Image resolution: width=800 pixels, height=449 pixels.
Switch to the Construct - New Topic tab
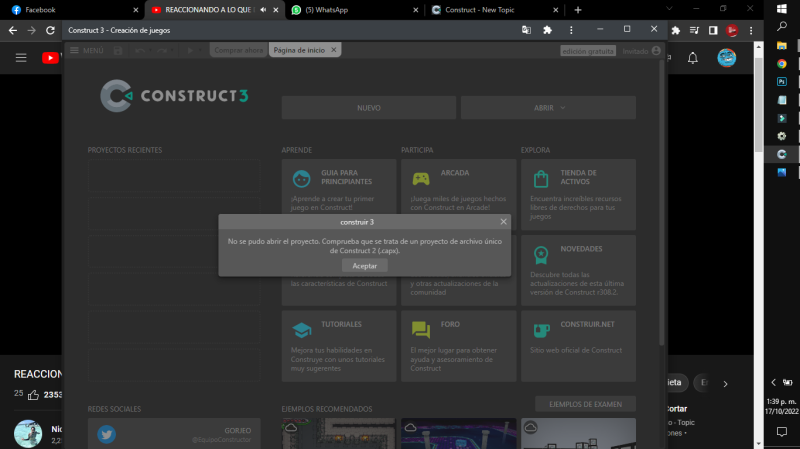coord(495,10)
